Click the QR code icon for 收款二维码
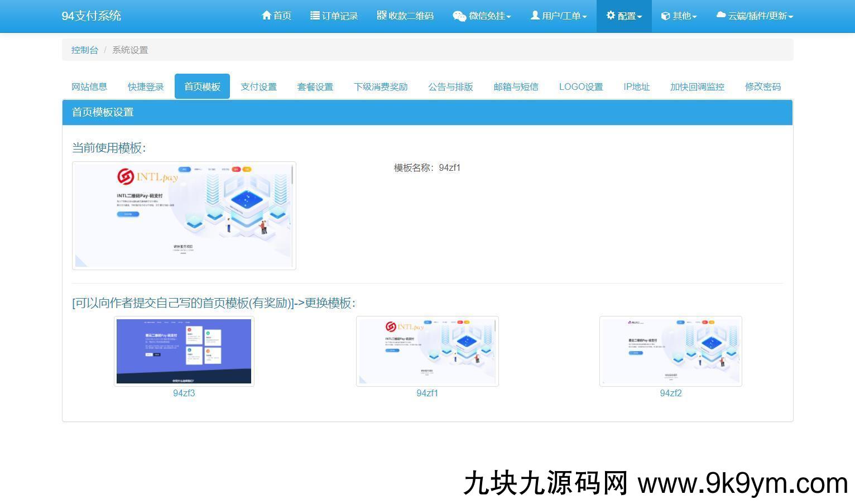This screenshot has height=504, width=855. tap(382, 16)
